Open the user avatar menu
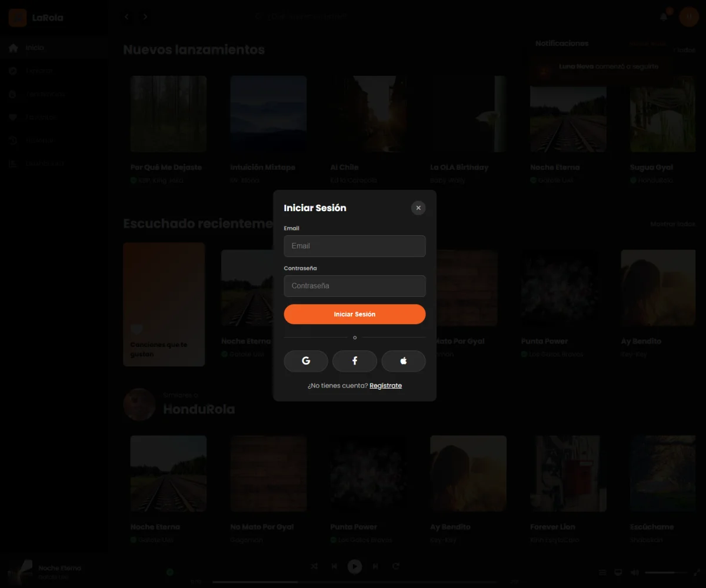The width and height of the screenshot is (706, 588). point(689,17)
